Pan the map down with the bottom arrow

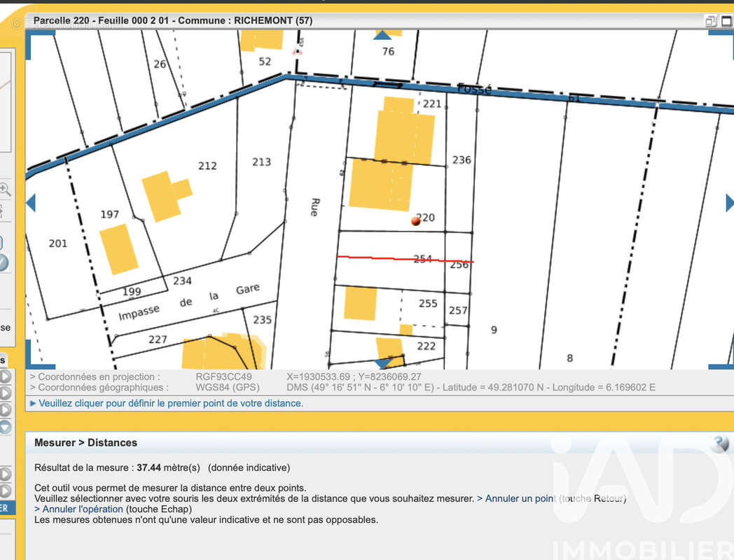tap(383, 363)
